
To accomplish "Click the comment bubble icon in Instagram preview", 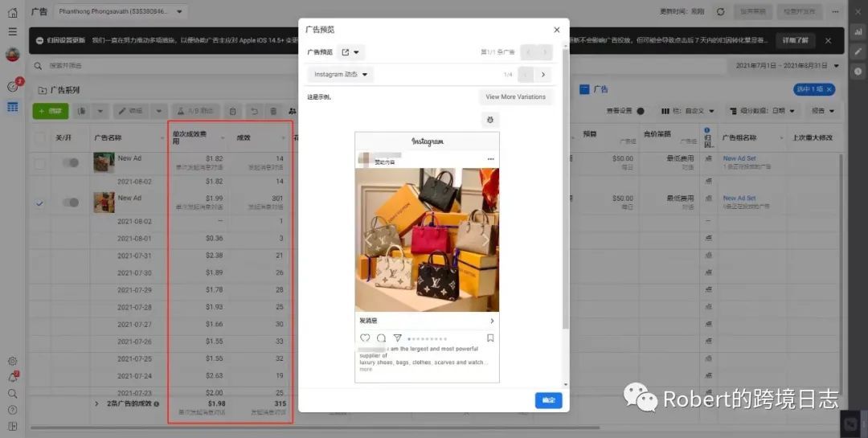I will (x=382, y=338).
